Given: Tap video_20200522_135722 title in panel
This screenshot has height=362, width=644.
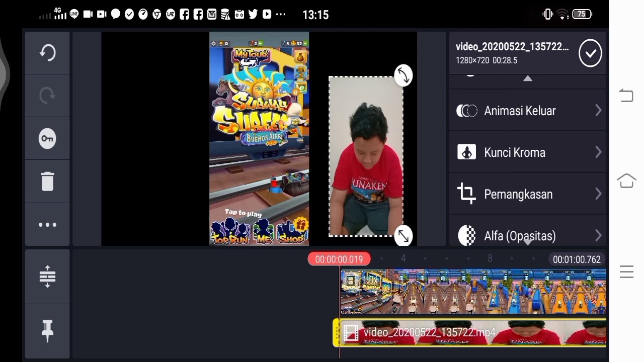Looking at the screenshot, I should point(512,47).
